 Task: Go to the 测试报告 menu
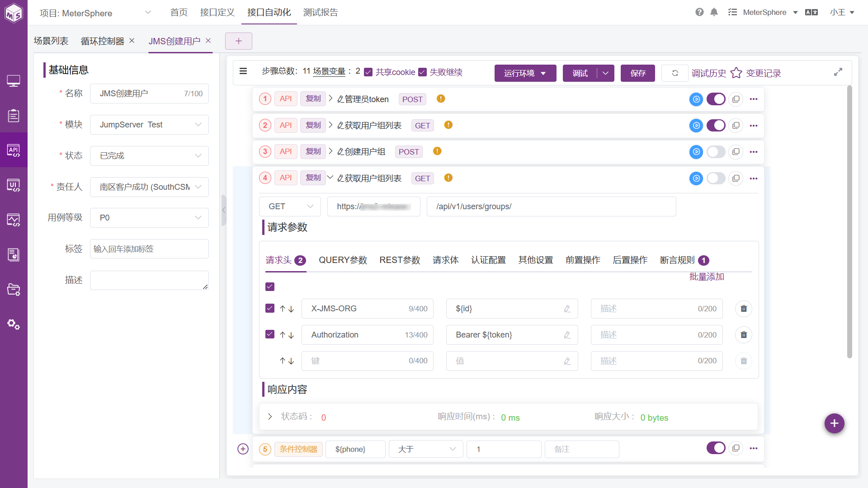click(321, 13)
